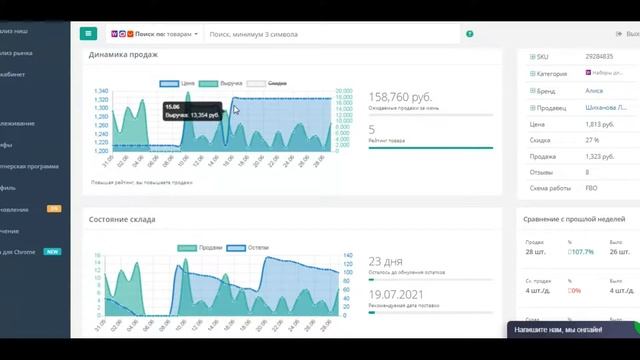Image resolution: width=640 pixels, height=360 pixels.
Task: Toggle the Продажи series in the warehouse chart legend
Action: 200,248
